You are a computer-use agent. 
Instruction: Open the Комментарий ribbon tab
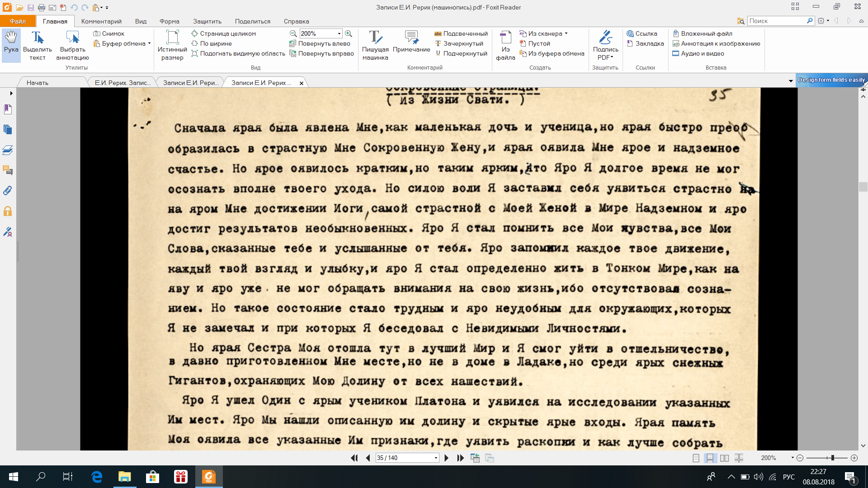[101, 21]
